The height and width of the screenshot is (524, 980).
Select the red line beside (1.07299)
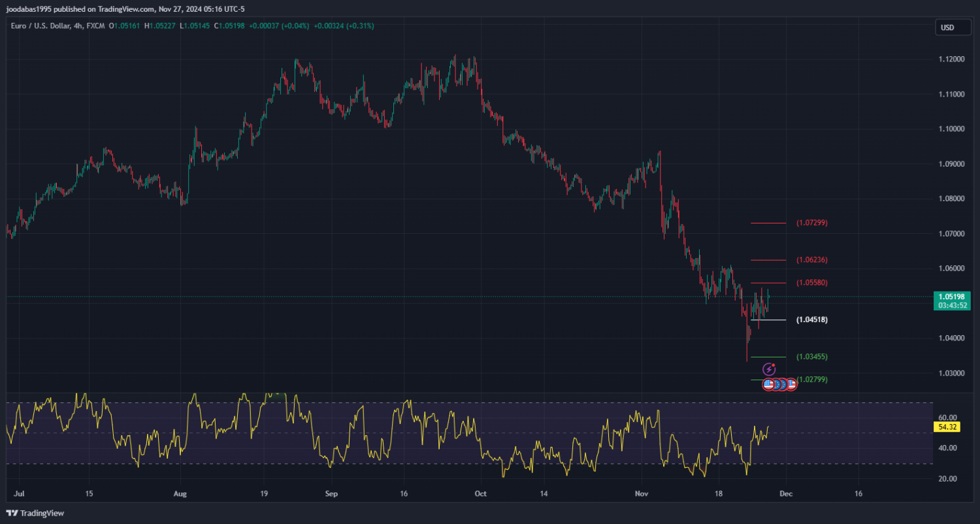click(x=768, y=223)
